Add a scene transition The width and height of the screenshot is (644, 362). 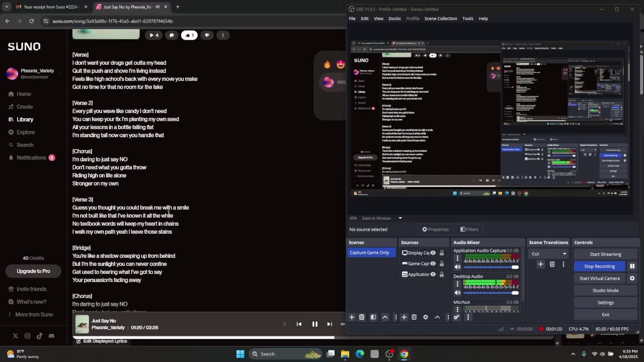tap(541, 264)
